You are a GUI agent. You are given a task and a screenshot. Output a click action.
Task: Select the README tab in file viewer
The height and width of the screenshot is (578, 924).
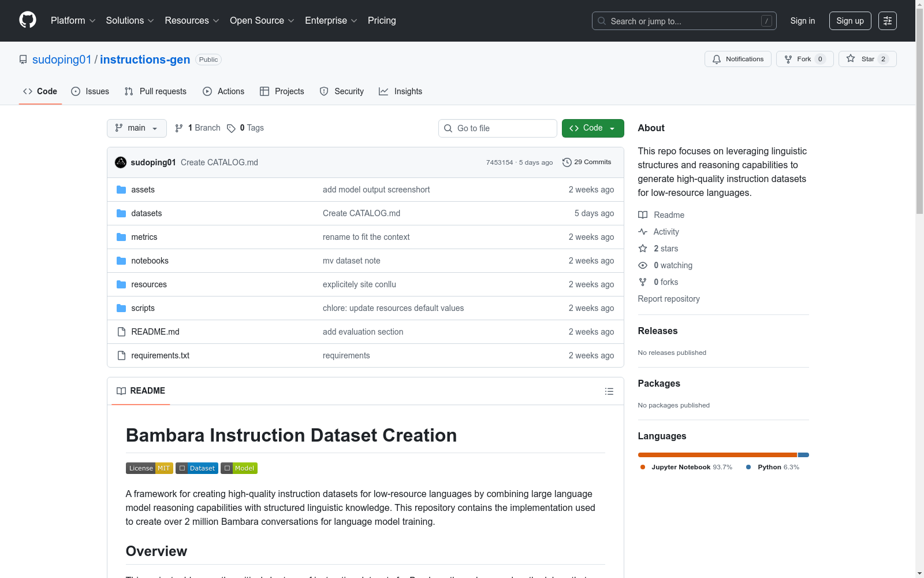(x=141, y=391)
